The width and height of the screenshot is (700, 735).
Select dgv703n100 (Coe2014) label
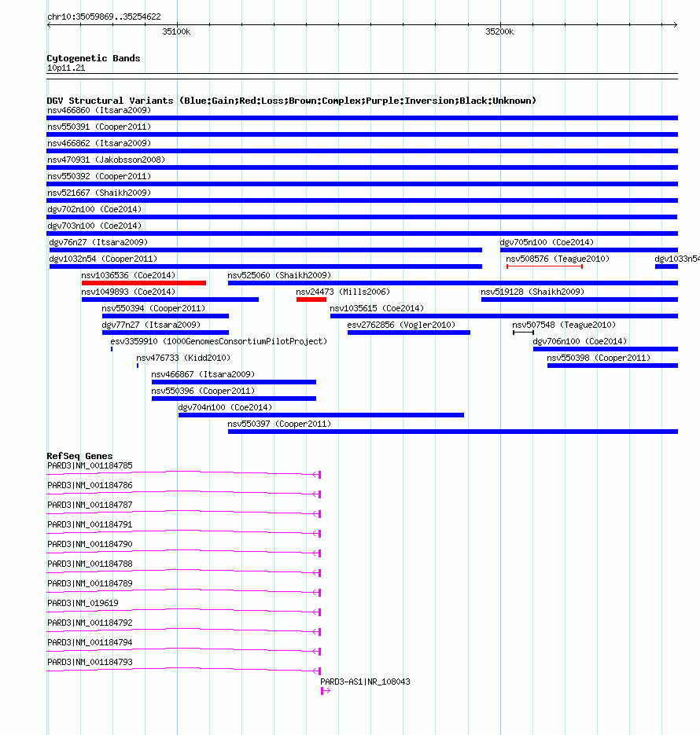[x=94, y=226]
